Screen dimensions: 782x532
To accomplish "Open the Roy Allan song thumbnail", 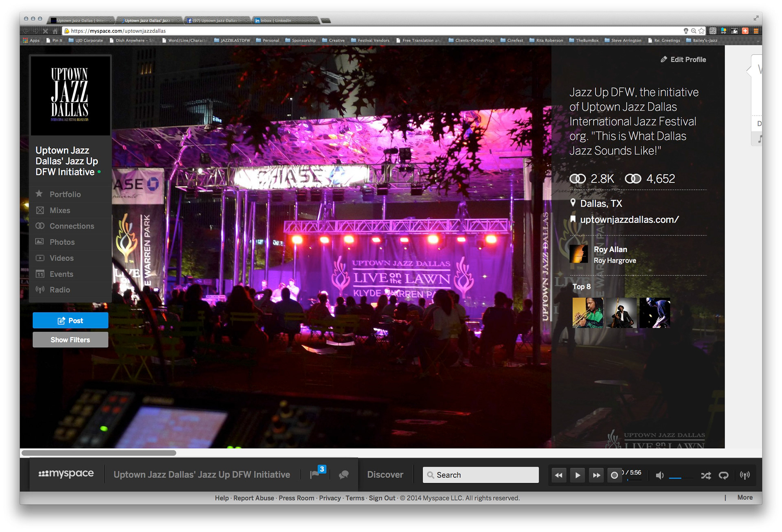I will pyautogui.click(x=579, y=254).
